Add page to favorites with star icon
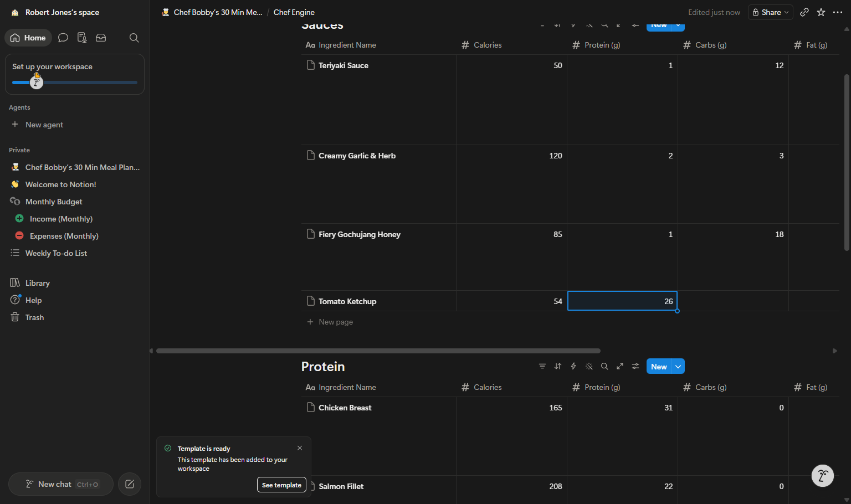The width and height of the screenshot is (851, 504). pyautogui.click(x=821, y=12)
